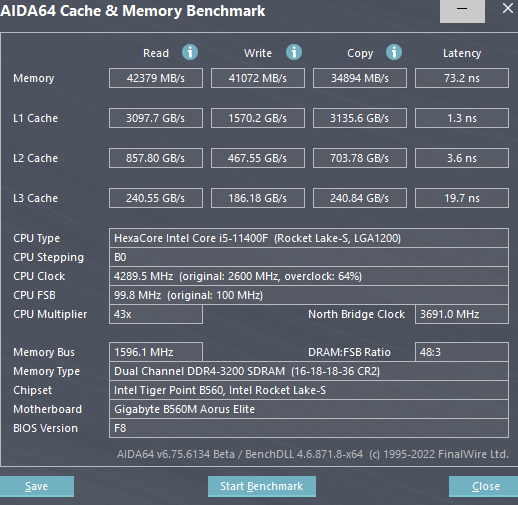518x505 pixels.
Task: Close the benchmark dialog via Close button
Action: (484, 486)
